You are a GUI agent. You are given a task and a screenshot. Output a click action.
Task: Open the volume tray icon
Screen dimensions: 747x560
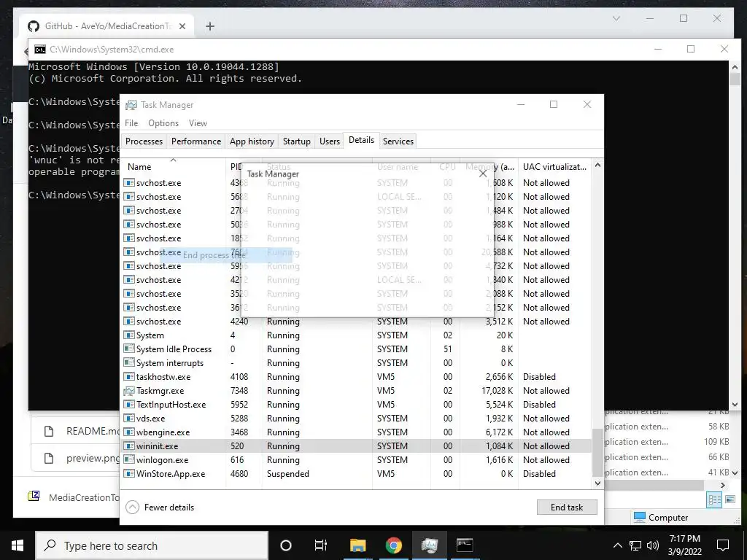(653, 545)
